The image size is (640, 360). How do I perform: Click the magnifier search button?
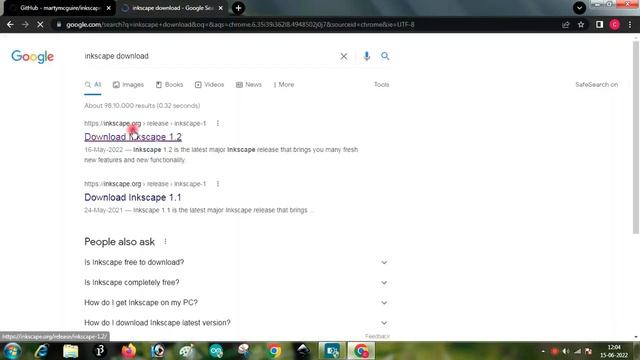[x=385, y=56]
